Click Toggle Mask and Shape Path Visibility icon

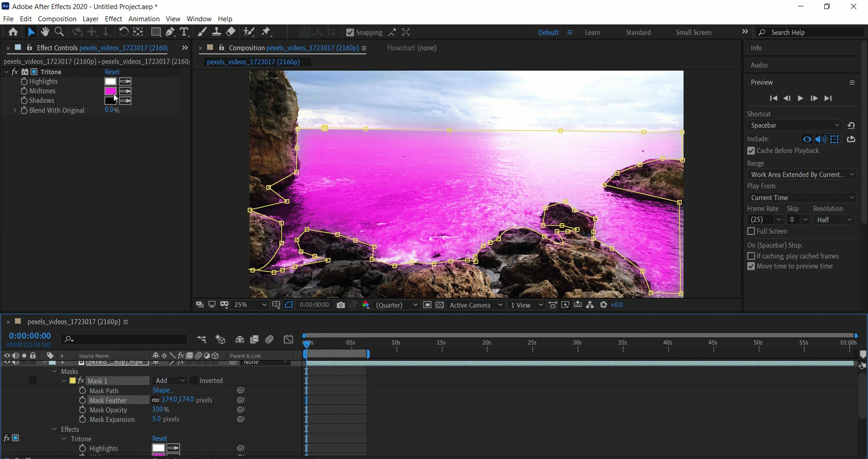tap(289, 305)
